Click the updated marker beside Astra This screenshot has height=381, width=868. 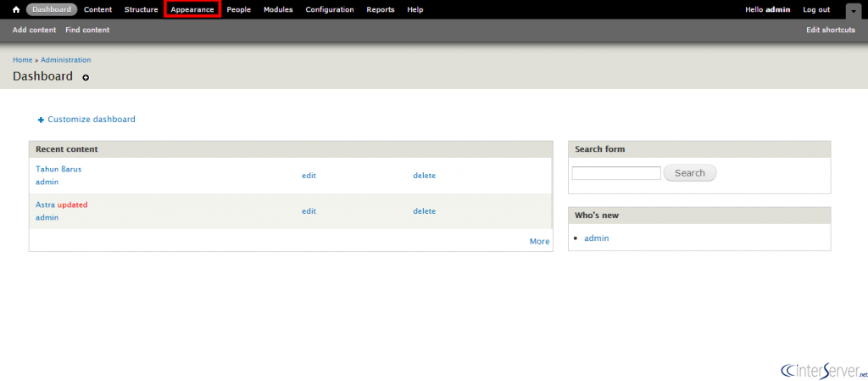[x=73, y=205]
